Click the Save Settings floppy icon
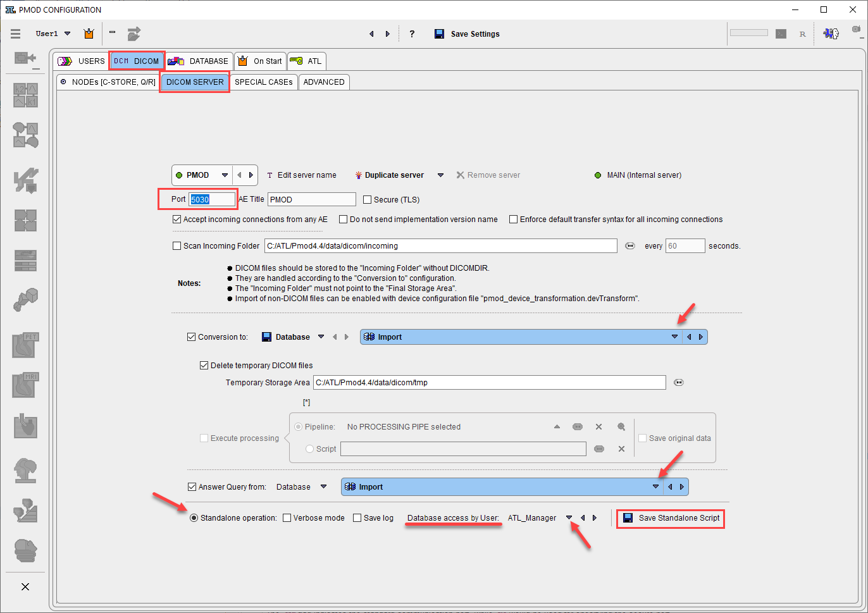Screen dimensions: 868x613 coord(439,34)
